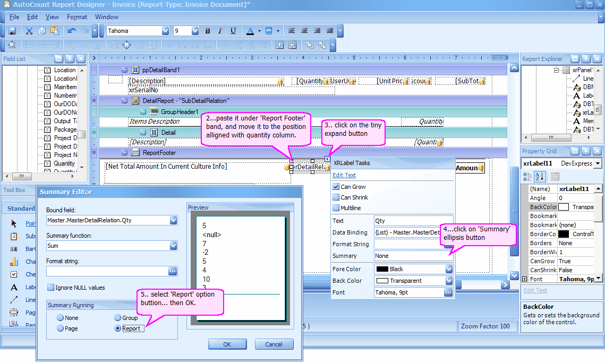Toggle the Multiline checkbox
605x364 pixels.
(x=336, y=208)
